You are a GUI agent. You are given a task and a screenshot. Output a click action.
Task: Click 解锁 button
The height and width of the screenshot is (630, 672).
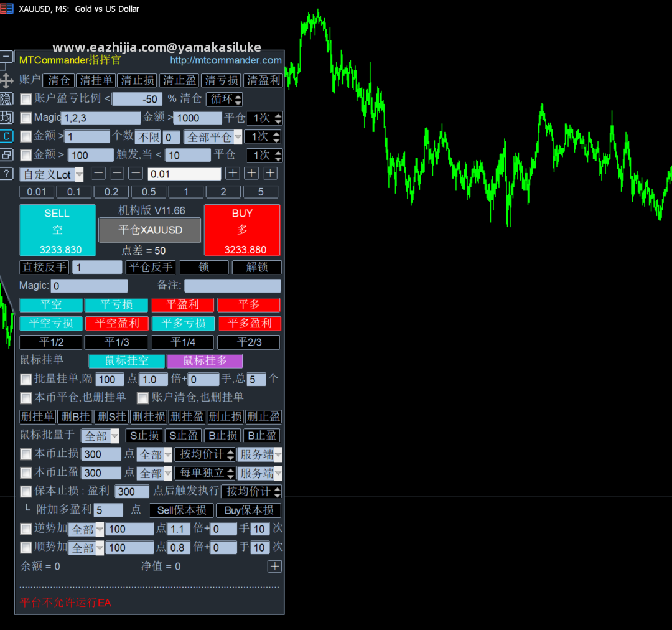257,267
